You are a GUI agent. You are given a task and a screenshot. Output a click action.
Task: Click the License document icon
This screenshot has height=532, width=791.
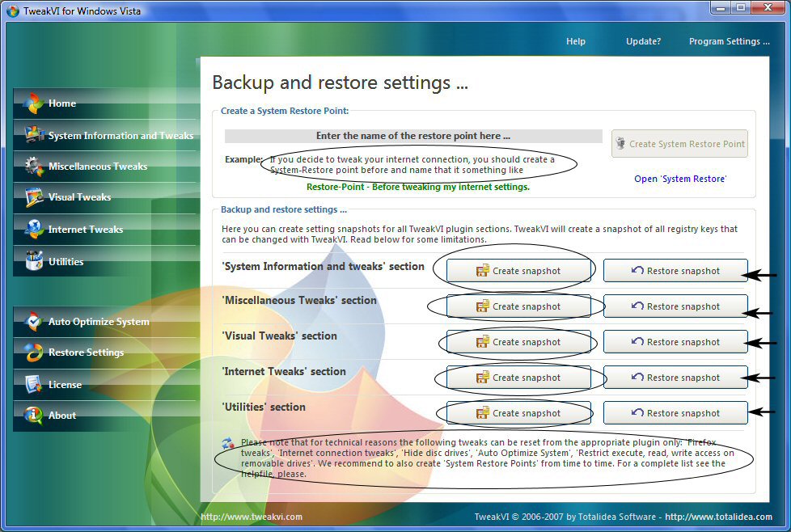34,384
